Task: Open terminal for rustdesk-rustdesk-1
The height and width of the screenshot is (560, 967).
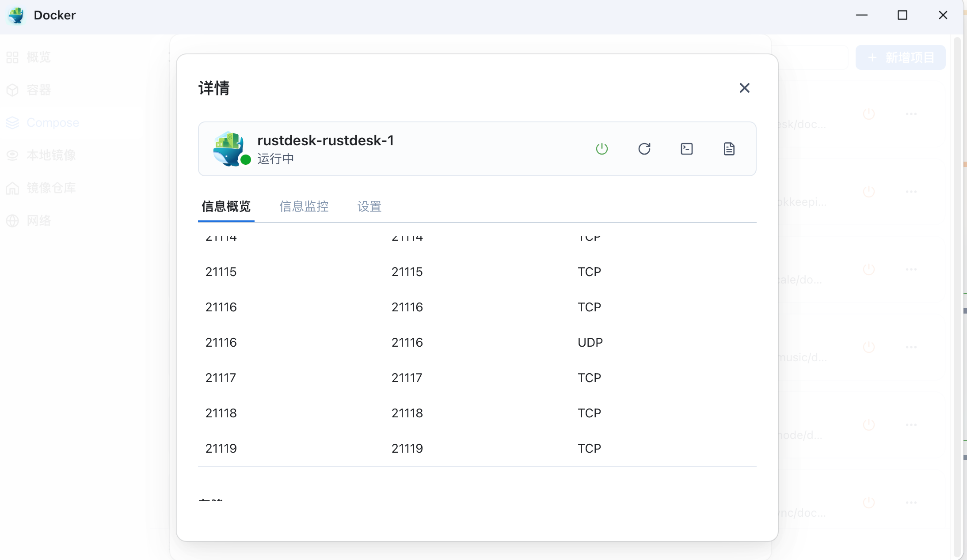Action: (686, 149)
